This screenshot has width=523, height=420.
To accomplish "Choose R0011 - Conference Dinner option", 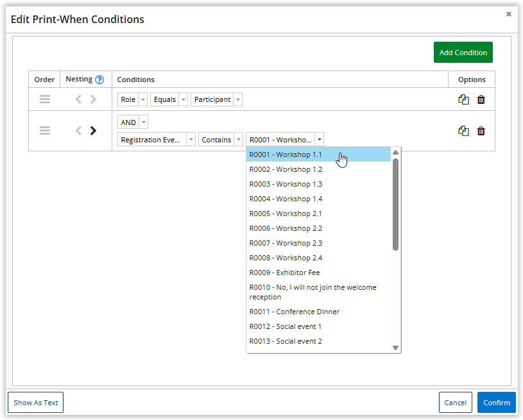I will click(294, 312).
